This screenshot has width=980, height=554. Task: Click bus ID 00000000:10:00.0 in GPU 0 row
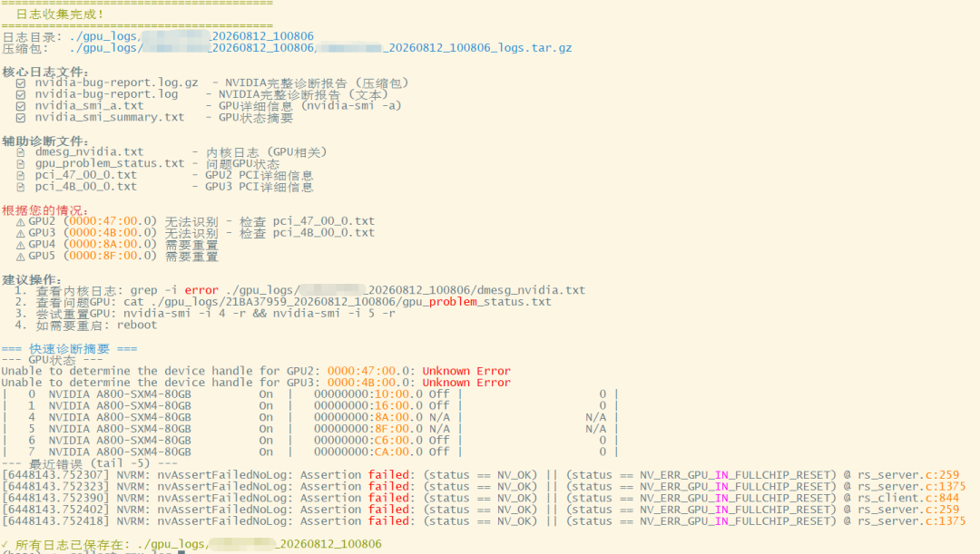click(x=368, y=394)
